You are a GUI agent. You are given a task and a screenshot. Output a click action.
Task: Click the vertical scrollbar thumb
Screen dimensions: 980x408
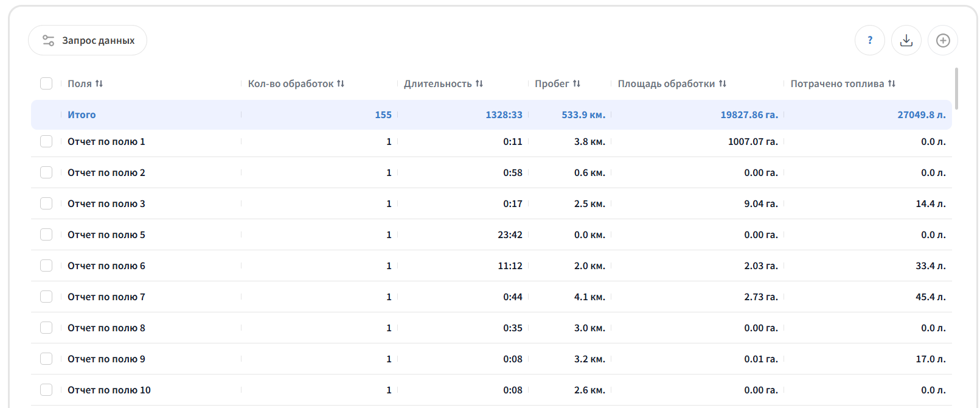point(956,88)
